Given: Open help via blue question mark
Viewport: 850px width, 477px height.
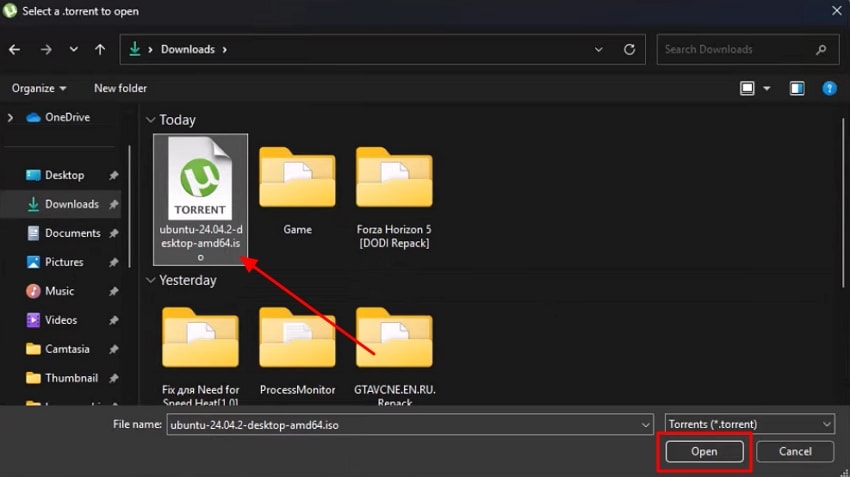Looking at the screenshot, I should [x=829, y=88].
